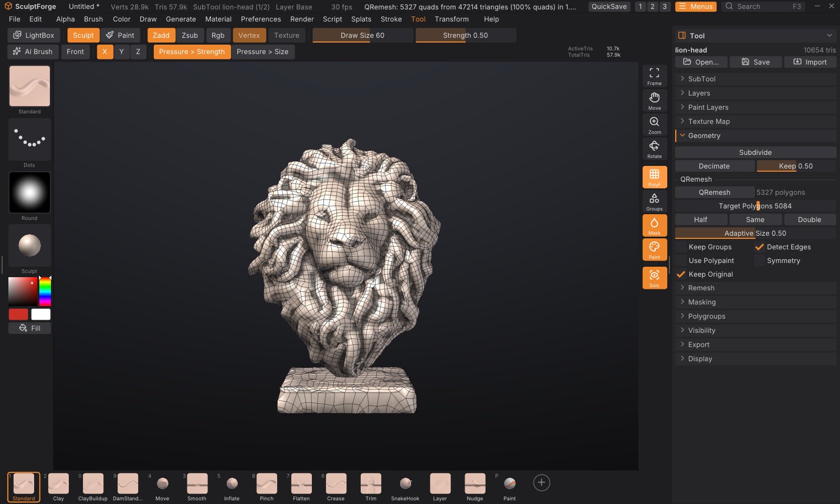Click the Frame view icon

[654, 76]
